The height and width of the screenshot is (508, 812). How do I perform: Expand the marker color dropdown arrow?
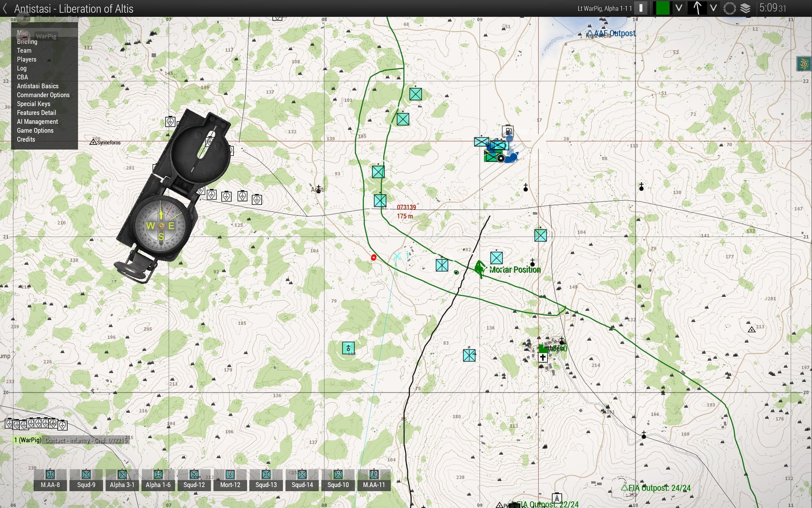pyautogui.click(x=679, y=8)
